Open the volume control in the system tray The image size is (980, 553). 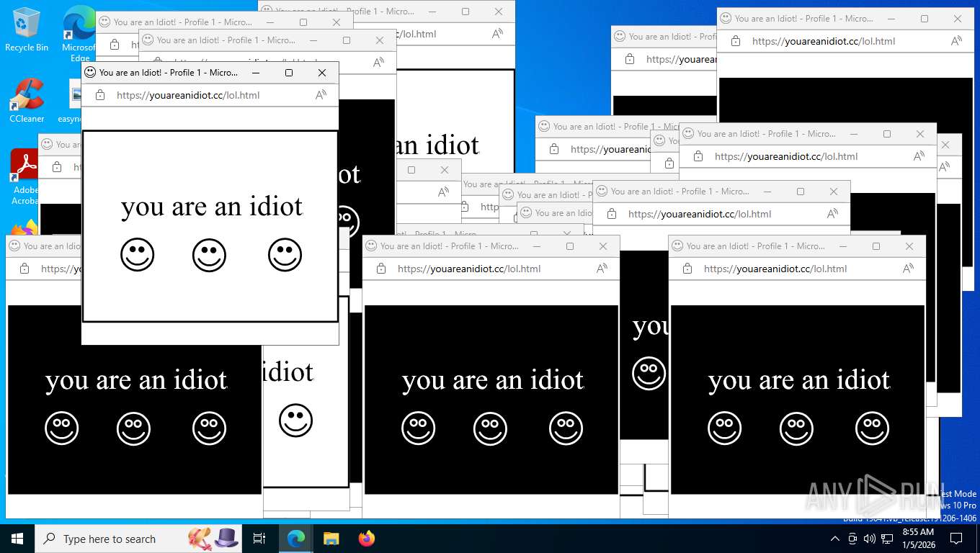[x=869, y=539]
